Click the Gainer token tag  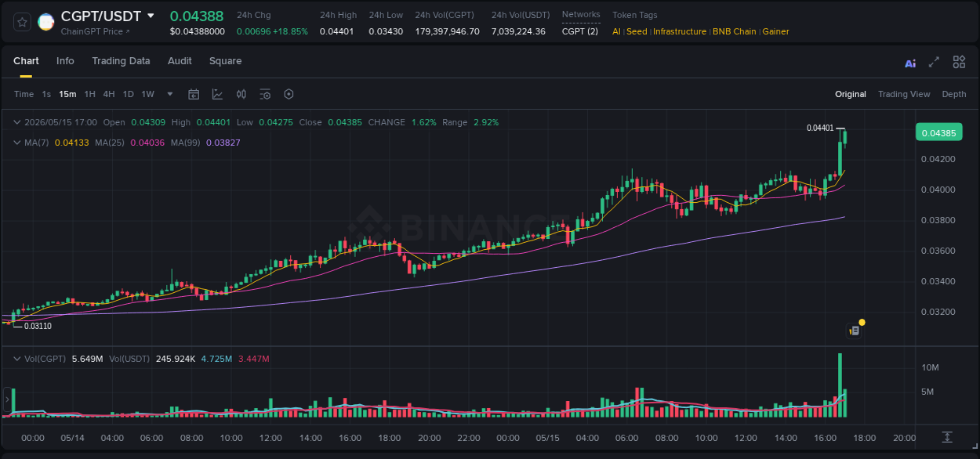(x=775, y=31)
